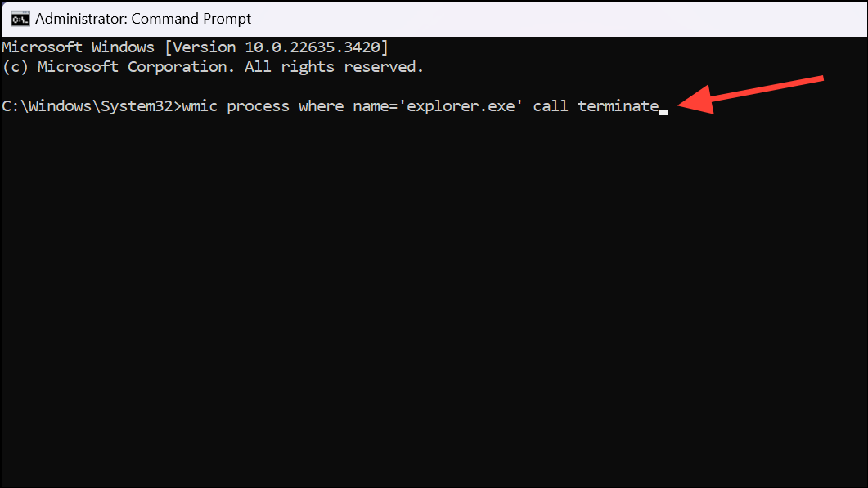Click the 'Microsoft Windows' version line
The image size is (868, 488).
[x=78, y=47]
